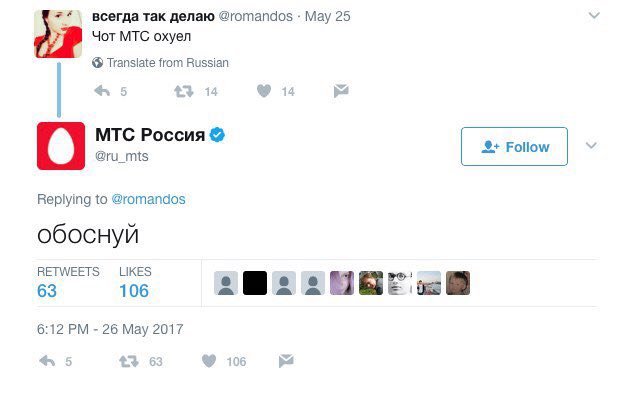Translate the tweet from Russian
Screen dimensions: 635x396
(x=168, y=63)
